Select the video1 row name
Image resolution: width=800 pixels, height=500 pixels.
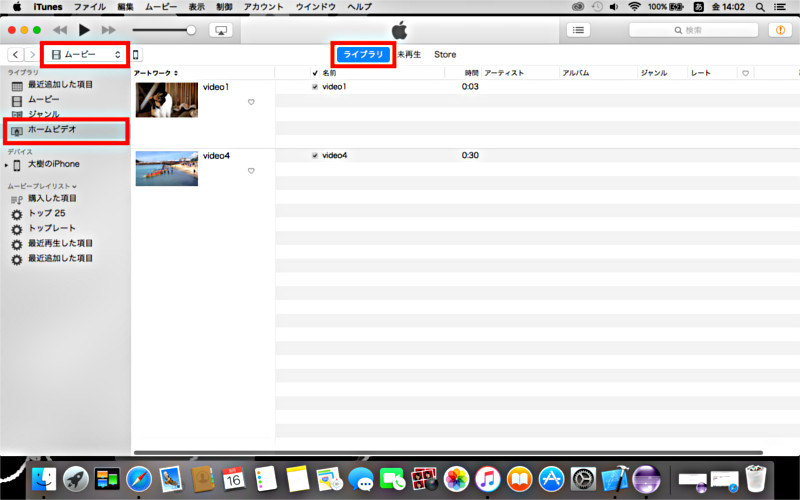tap(334, 87)
